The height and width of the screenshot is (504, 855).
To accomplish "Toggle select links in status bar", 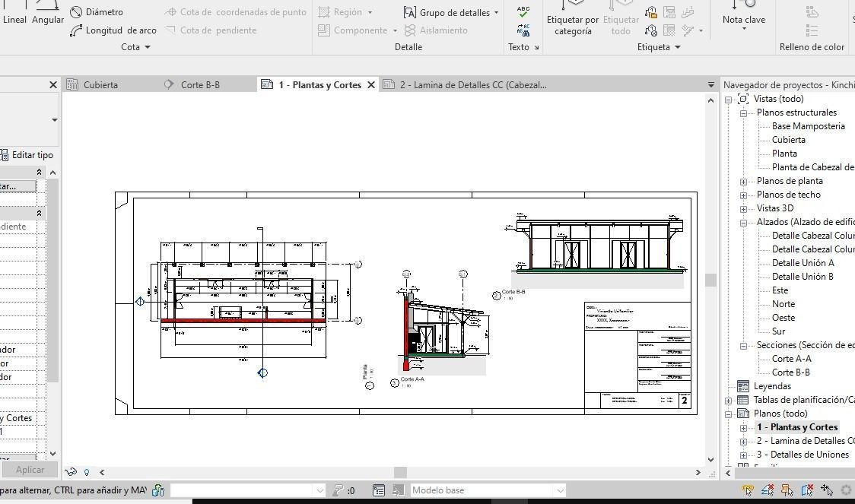I will coord(748,490).
